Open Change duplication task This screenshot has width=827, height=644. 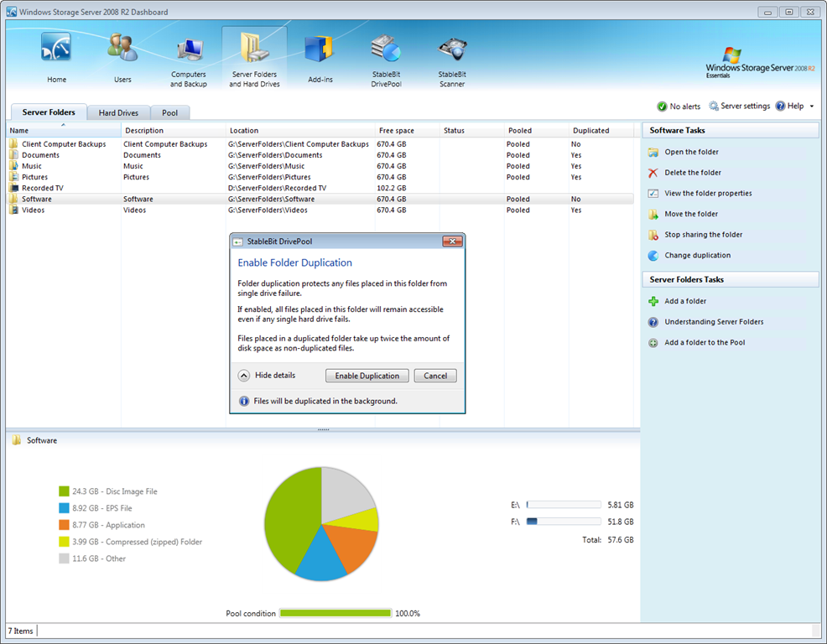pos(697,255)
